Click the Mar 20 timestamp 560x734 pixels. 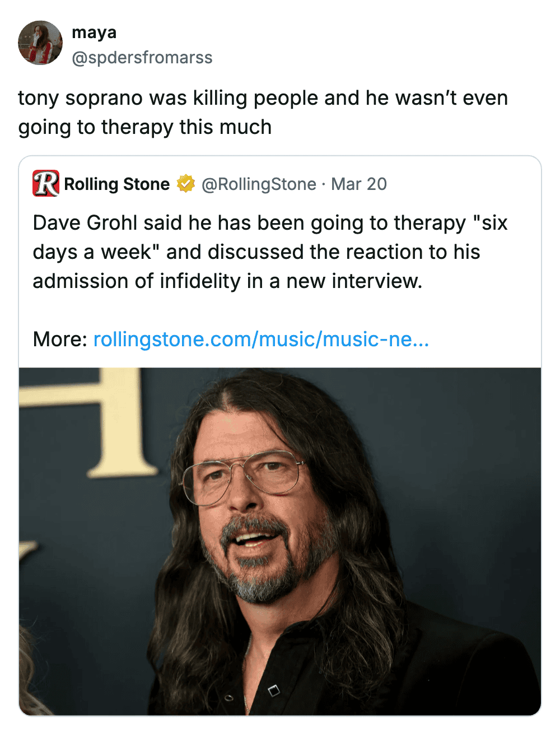pos(359,184)
